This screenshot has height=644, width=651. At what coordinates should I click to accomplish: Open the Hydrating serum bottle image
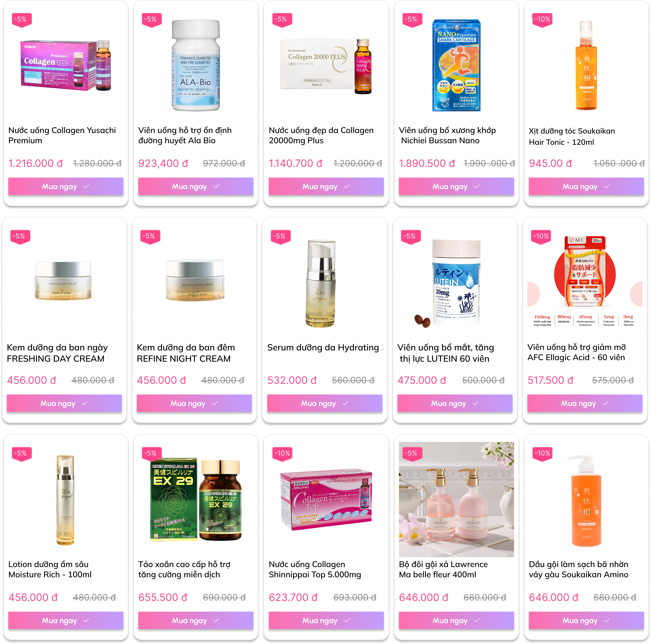click(321, 283)
